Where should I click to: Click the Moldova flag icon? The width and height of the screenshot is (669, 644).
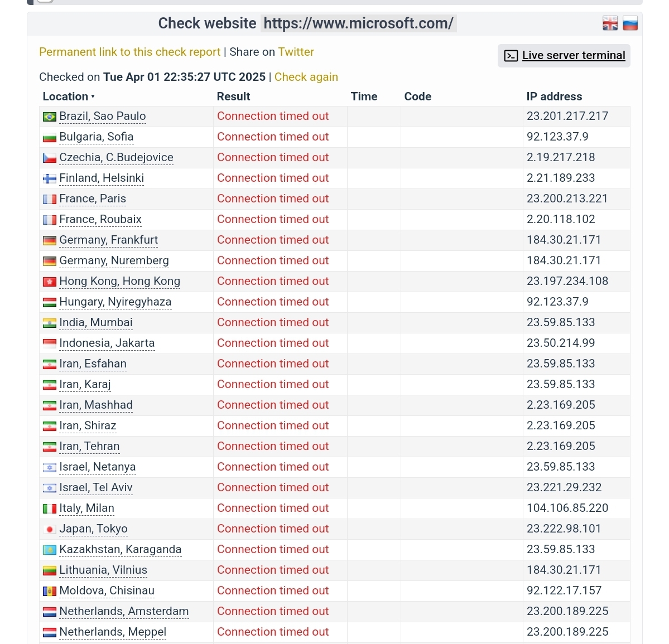pos(50,591)
